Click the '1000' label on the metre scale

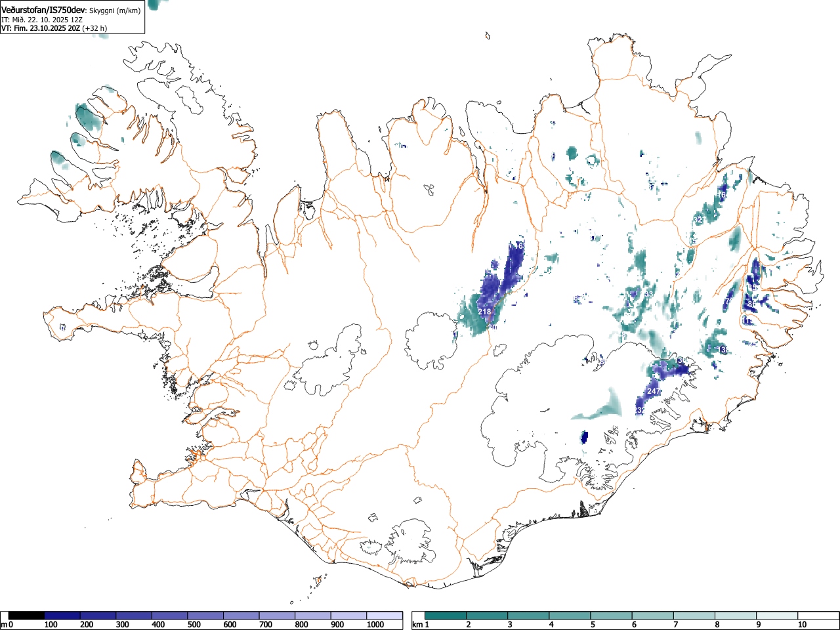[x=375, y=625]
